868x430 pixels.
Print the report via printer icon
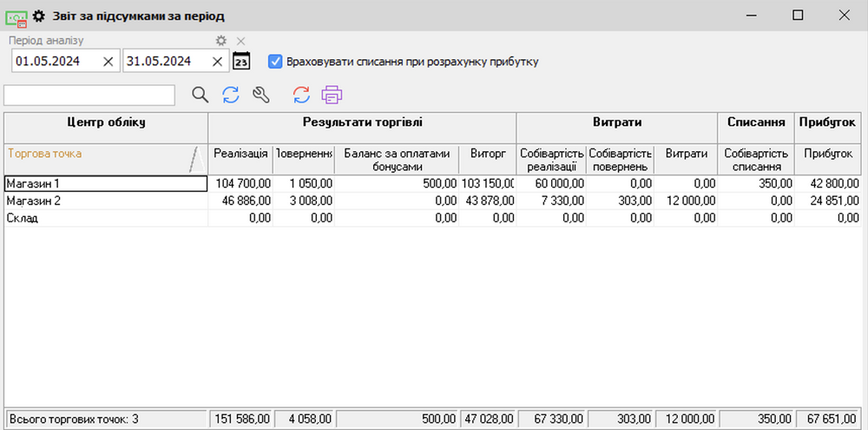[332, 95]
